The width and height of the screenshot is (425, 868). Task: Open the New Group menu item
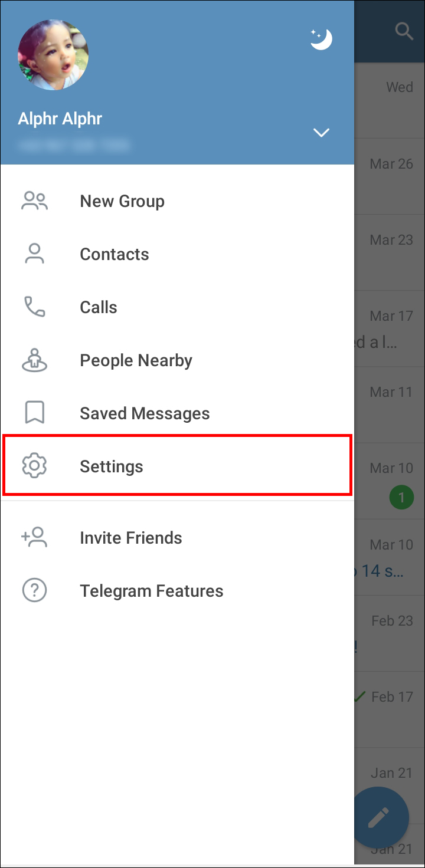coord(122,201)
